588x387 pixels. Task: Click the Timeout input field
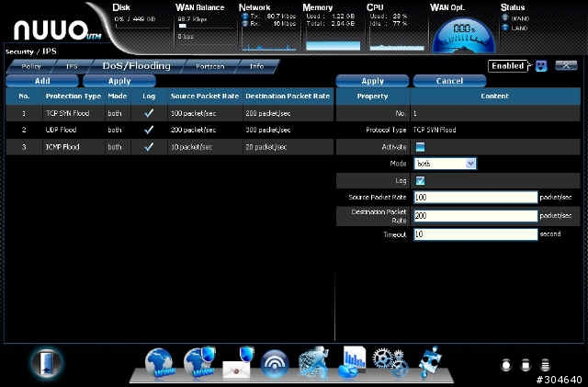[x=476, y=234]
